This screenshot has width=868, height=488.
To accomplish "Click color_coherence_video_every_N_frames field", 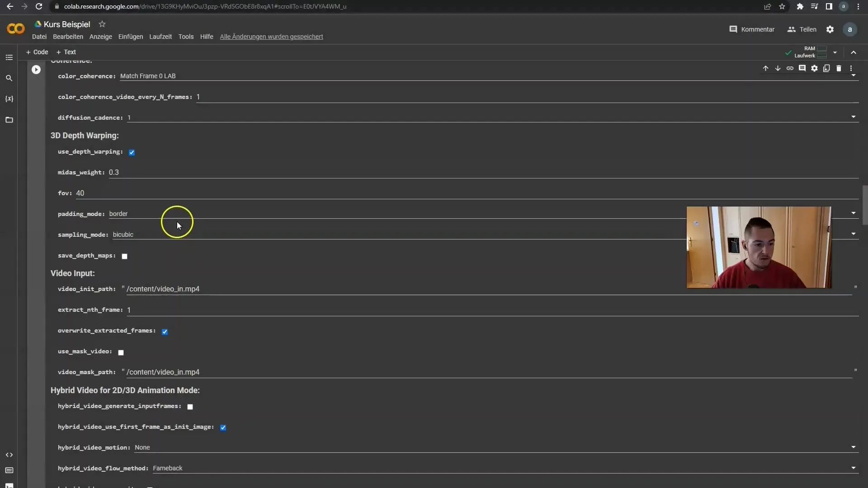I will tap(527, 97).
